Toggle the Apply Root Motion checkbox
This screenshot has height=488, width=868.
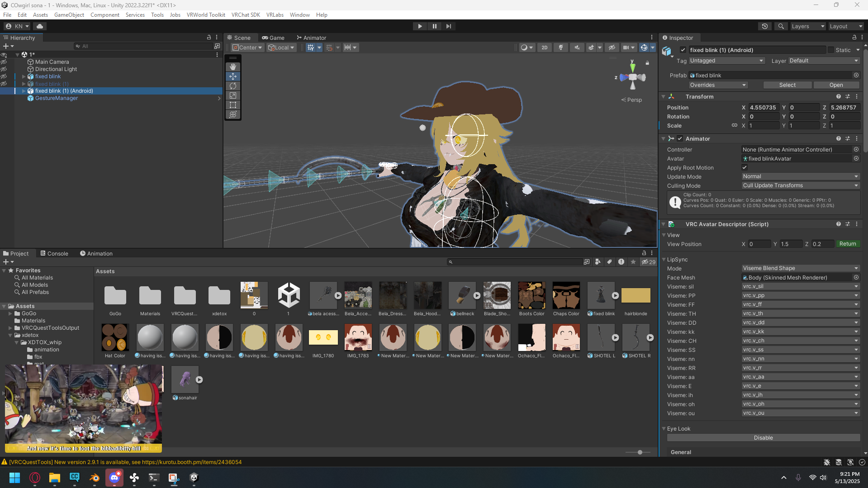745,167
